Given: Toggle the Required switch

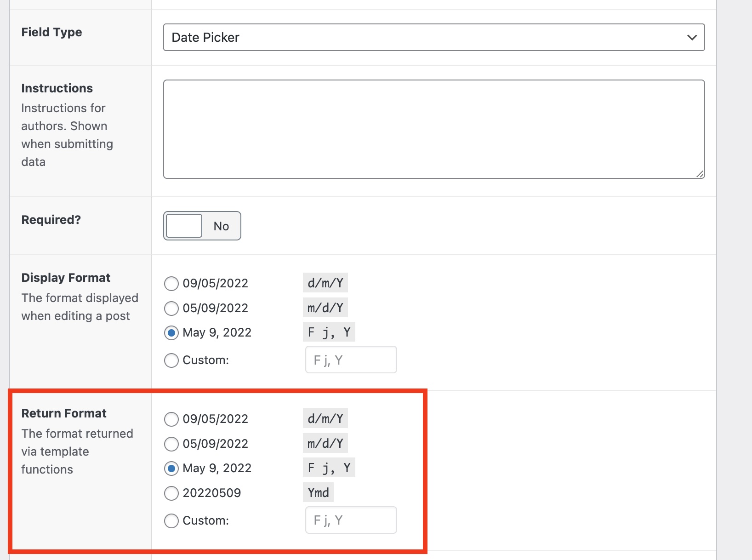Looking at the screenshot, I should [202, 226].
